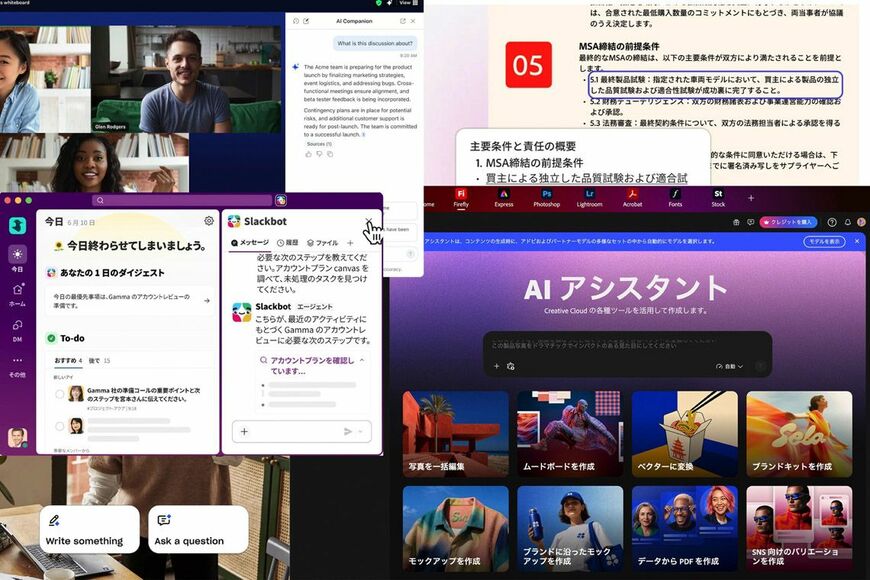Check off the second Slack to-do item

(59, 426)
